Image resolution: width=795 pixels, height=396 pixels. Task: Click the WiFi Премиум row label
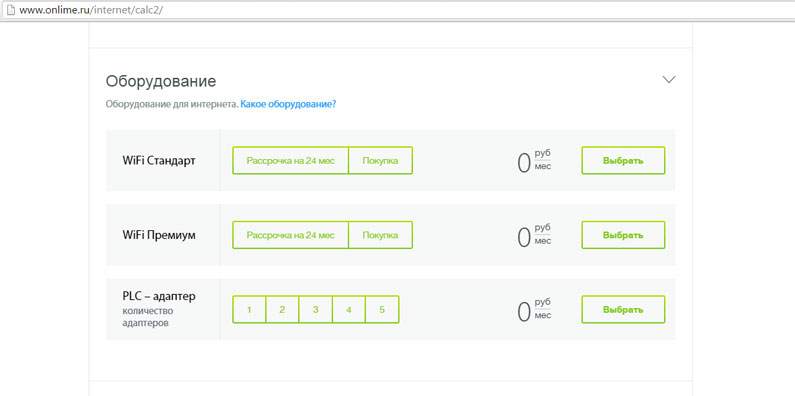159,236
